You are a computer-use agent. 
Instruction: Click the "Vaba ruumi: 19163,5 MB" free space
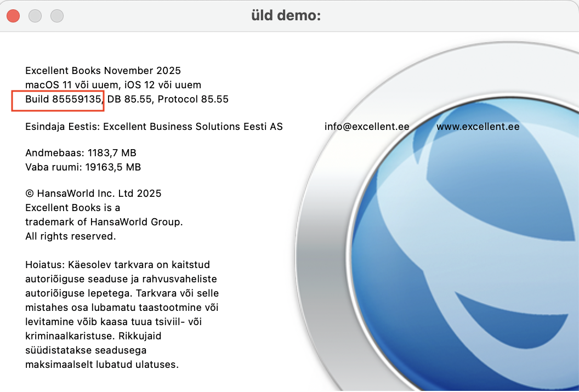[x=83, y=167]
